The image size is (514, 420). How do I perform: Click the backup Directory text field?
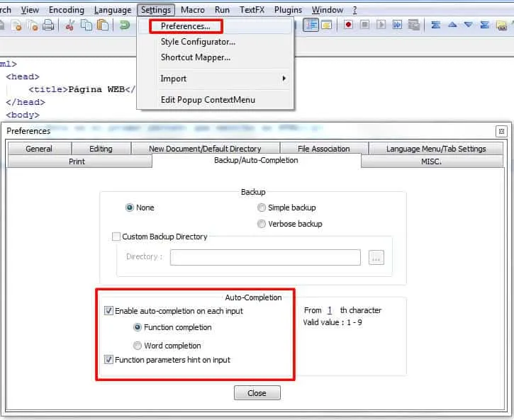[265, 257]
